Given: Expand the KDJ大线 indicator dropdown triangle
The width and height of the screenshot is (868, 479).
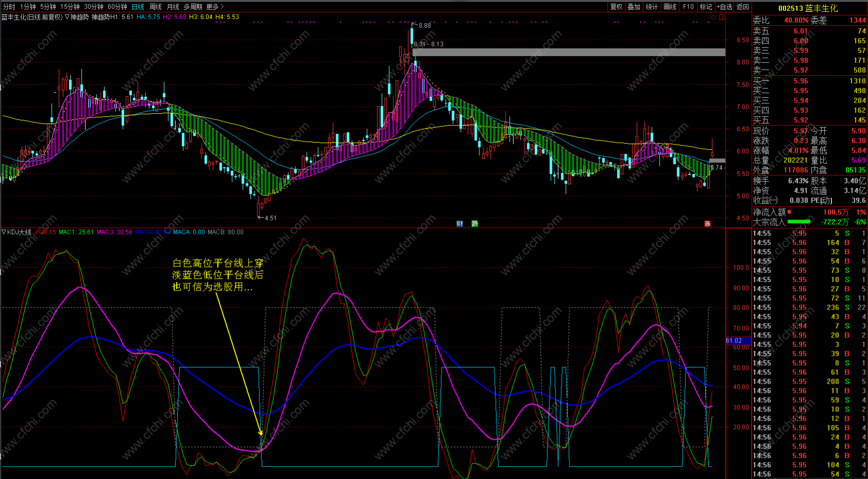Looking at the screenshot, I should click(4, 232).
